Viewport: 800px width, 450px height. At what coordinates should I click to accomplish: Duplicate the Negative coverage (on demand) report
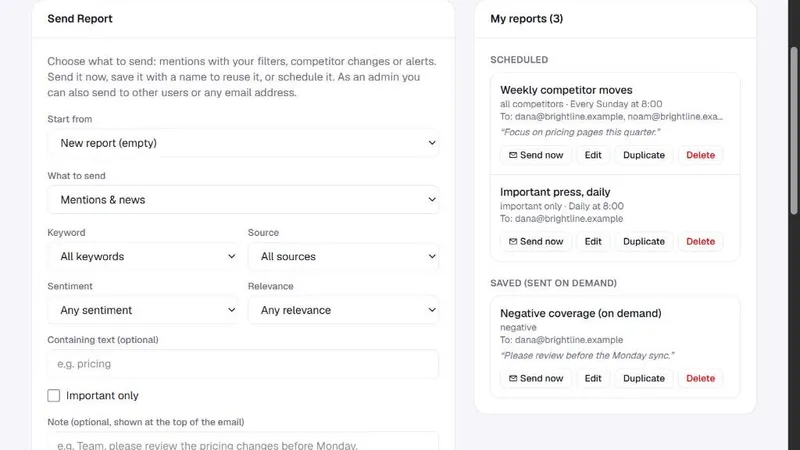click(x=644, y=378)
